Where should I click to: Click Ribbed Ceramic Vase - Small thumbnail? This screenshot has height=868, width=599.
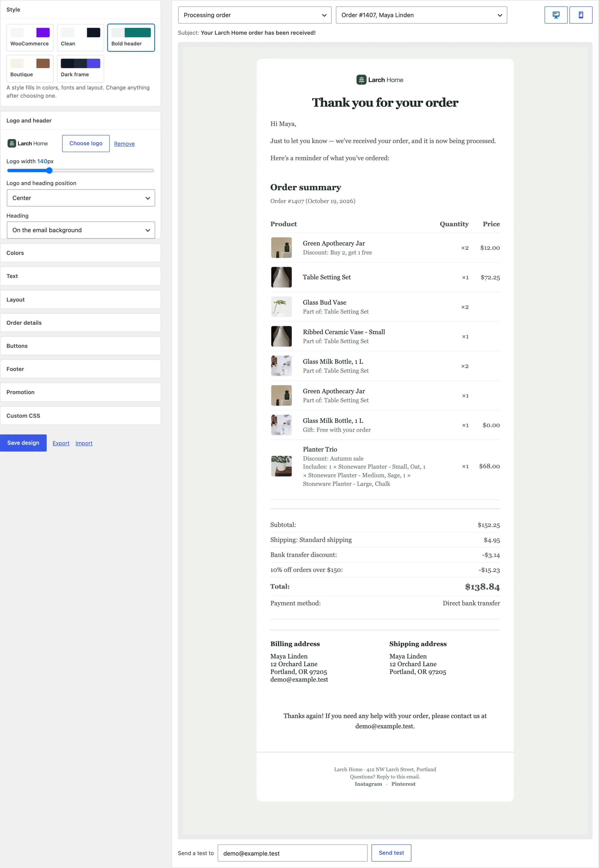(281, 336)
